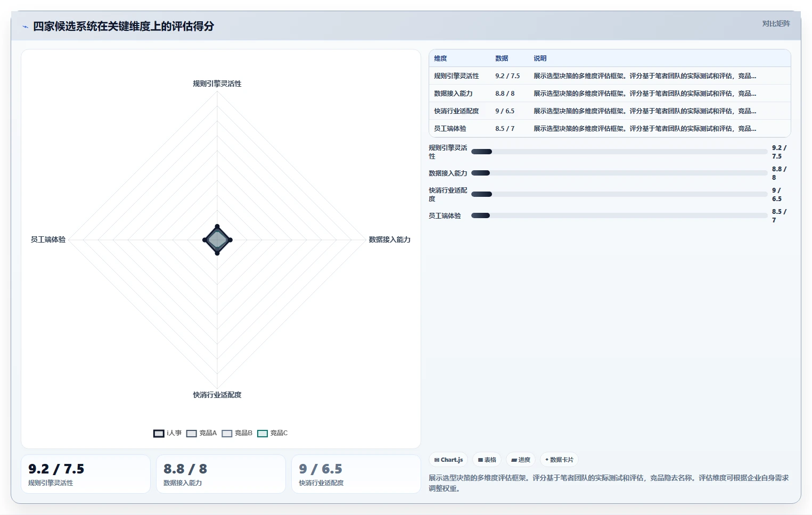Click the radar chart top data point
This screenshot has height=515, width=812.
click(x=217, y=227)
